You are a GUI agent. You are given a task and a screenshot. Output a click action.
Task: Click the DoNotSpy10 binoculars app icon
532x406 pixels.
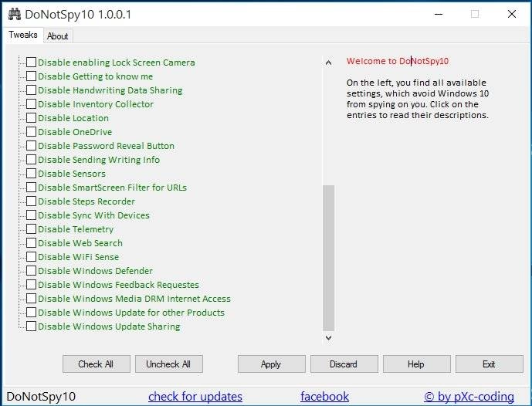pos(14,14)
